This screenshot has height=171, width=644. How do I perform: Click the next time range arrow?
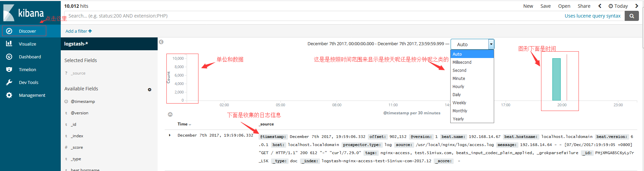(x=637, y=6)
